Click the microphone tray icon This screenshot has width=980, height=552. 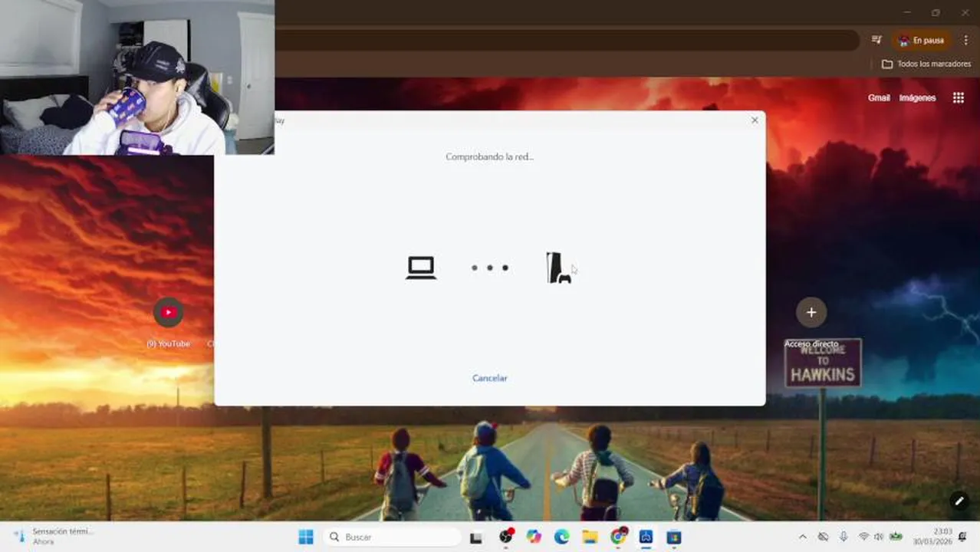pyautogui.click(x=844, y=537)
